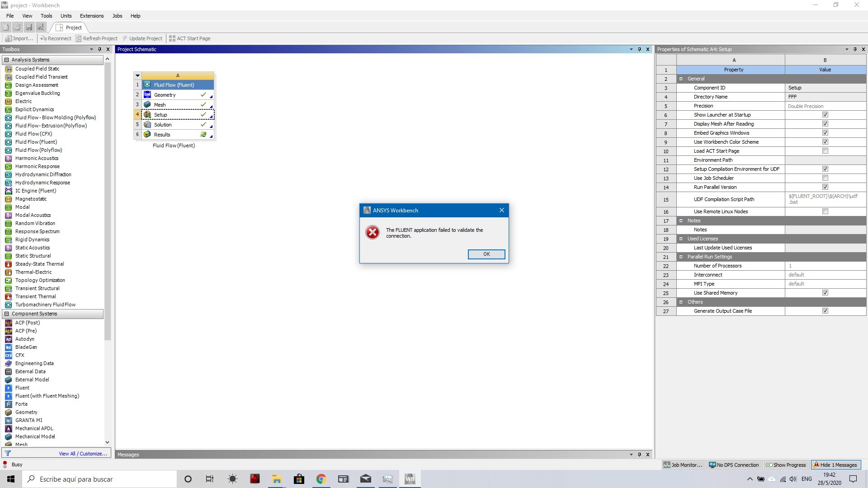Click the Steady-State Thermal toolbox icon

pos(8,264)
